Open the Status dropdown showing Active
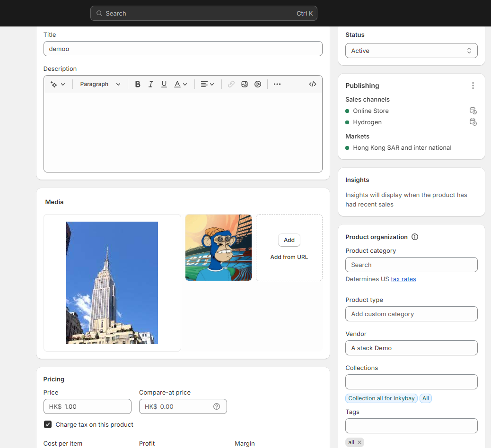 411,51
